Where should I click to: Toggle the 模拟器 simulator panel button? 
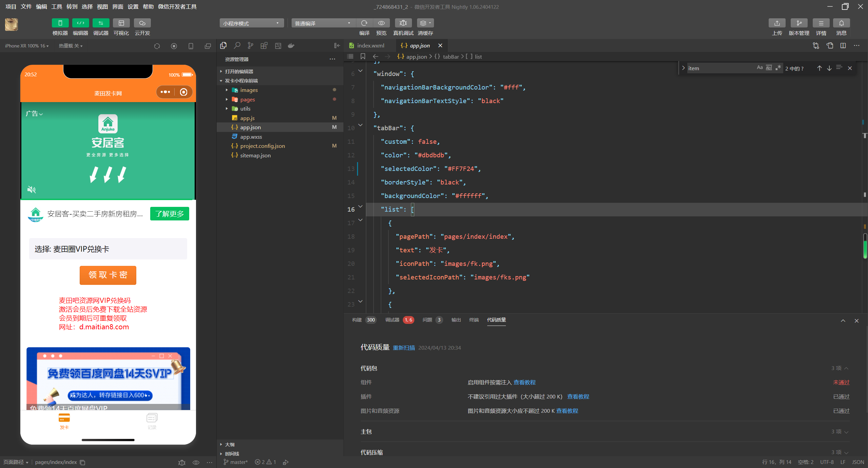[60, 23]
